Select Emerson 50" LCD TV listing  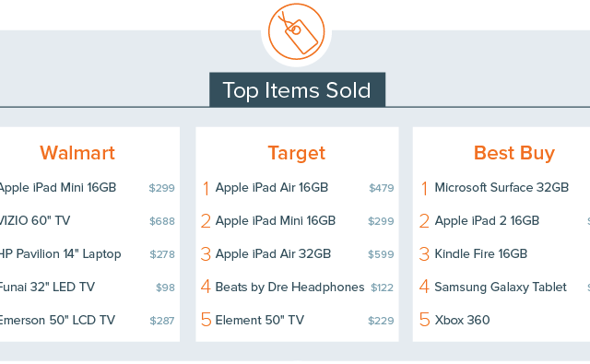coord(57,321)
